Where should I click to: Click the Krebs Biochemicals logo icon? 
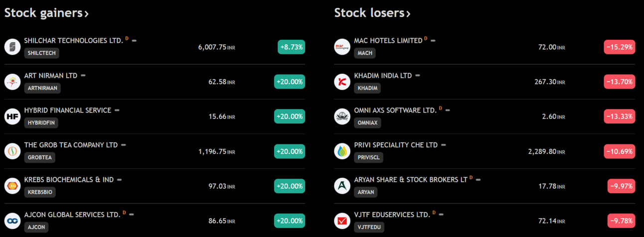click(12, 186)
